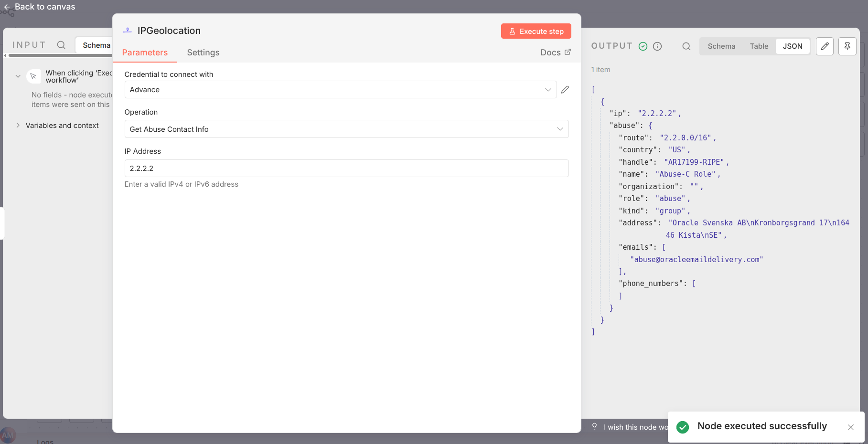Screen dimensions: 868x444
Task: Switch output view to Schema
Action: point(721,46)
